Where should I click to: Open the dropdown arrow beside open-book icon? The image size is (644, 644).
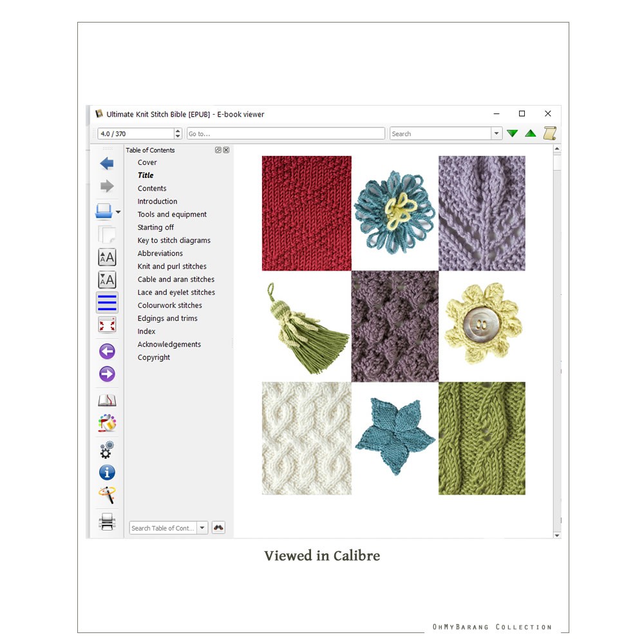tap(118, 212)
